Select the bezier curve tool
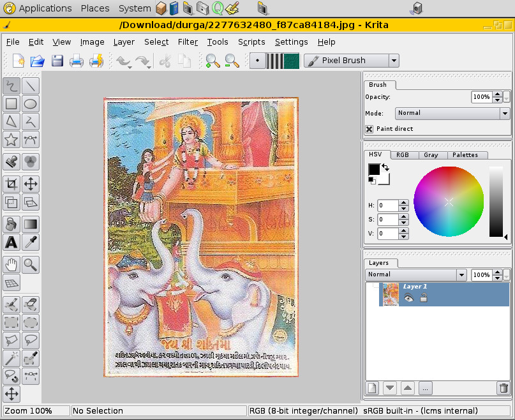The width and height of the screenshot is (515, 420). pyautogui.click(x=31, y=140)
